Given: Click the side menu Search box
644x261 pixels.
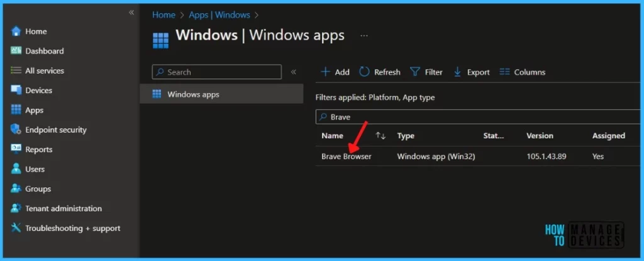Looking at the screenshot, I should pyautogui.click(x=217, y=72).
